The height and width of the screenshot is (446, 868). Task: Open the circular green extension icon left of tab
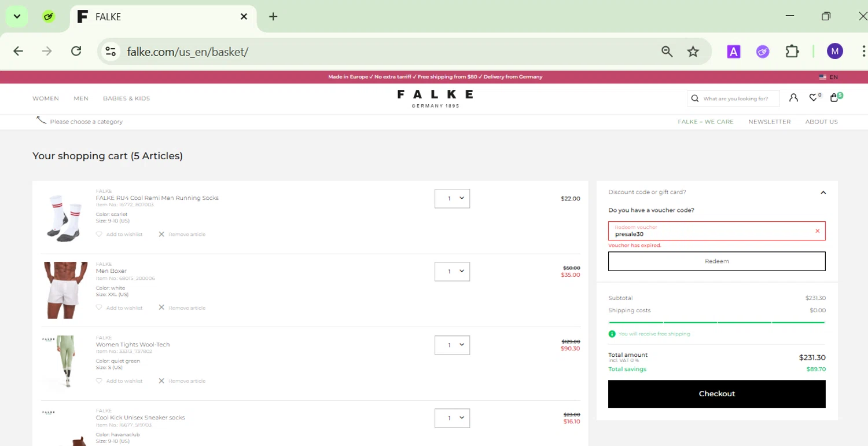pos(49,17)
